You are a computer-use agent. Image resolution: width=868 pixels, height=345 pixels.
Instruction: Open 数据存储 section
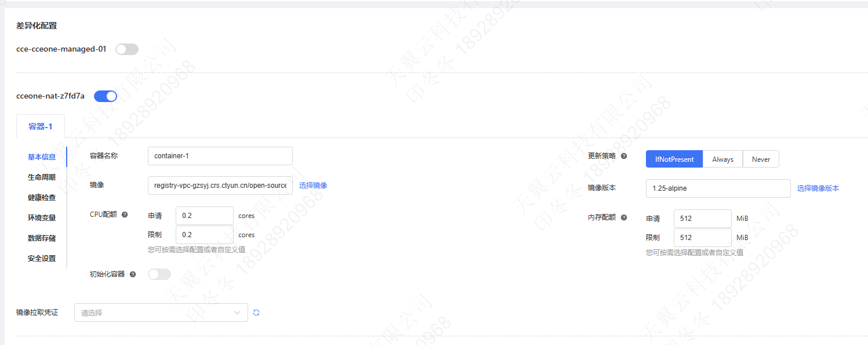pos(42,238)
